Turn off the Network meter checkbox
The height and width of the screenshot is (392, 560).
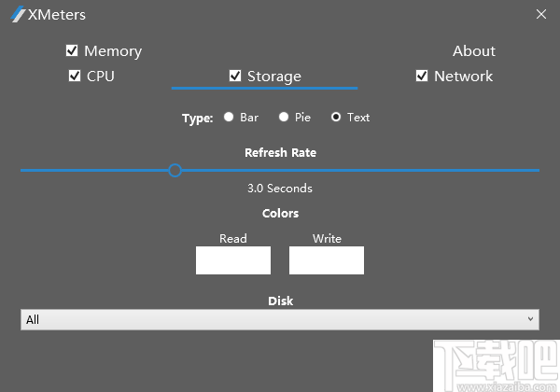click(422, 76)
